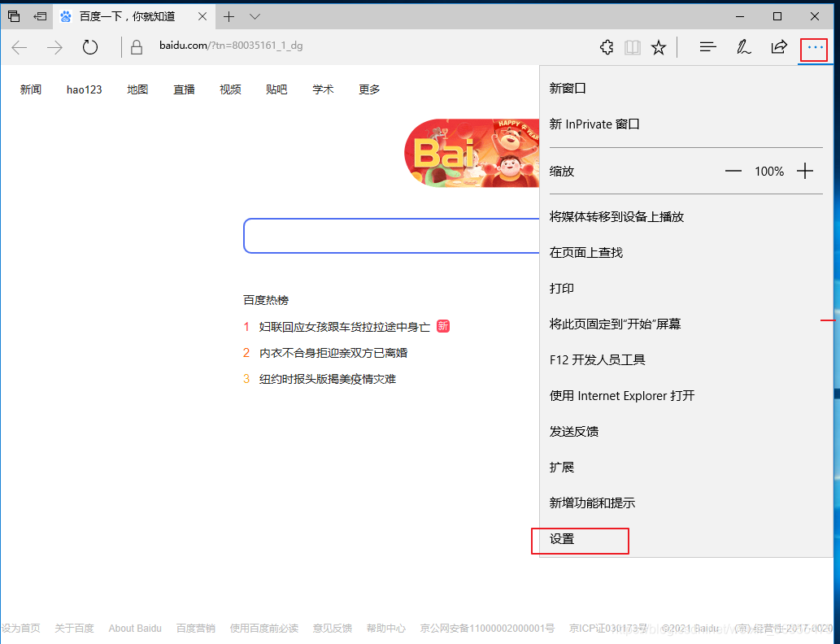Open the 更多 dropdown on Baidu
The image size is (840, 644).
pyautogui.click(x=368, y=89)
